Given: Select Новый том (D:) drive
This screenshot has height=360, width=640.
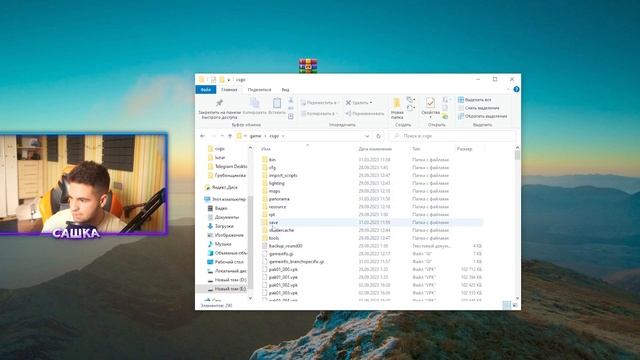Looking at the screenshot, I should click(x=227, y=280).
